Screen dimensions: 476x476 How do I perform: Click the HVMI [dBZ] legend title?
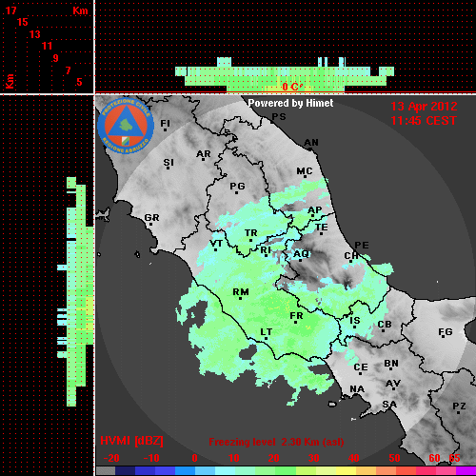[x=131, y=441]
